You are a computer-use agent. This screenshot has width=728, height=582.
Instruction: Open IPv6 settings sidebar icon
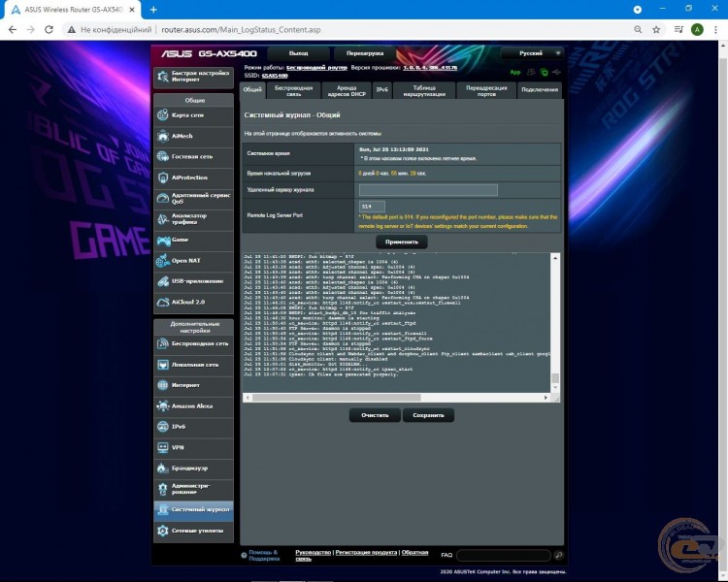[162, 427]
